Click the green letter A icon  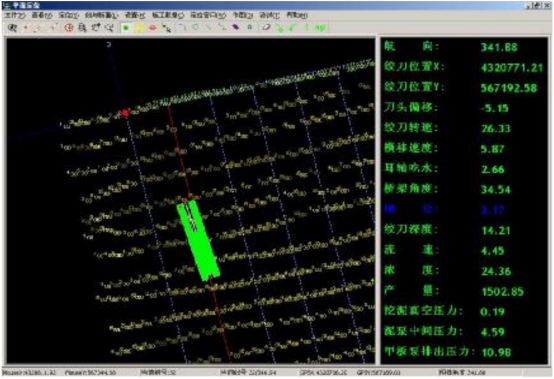[x=249, y=27]
